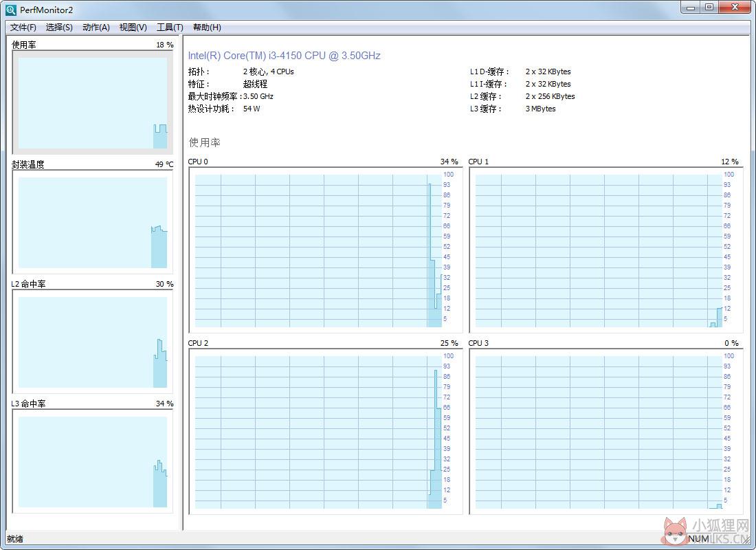Click the 3 MBytes L3 cache value
Image resolution: width=756 pixels, height=550 pixels.
(x=540, y=109)
